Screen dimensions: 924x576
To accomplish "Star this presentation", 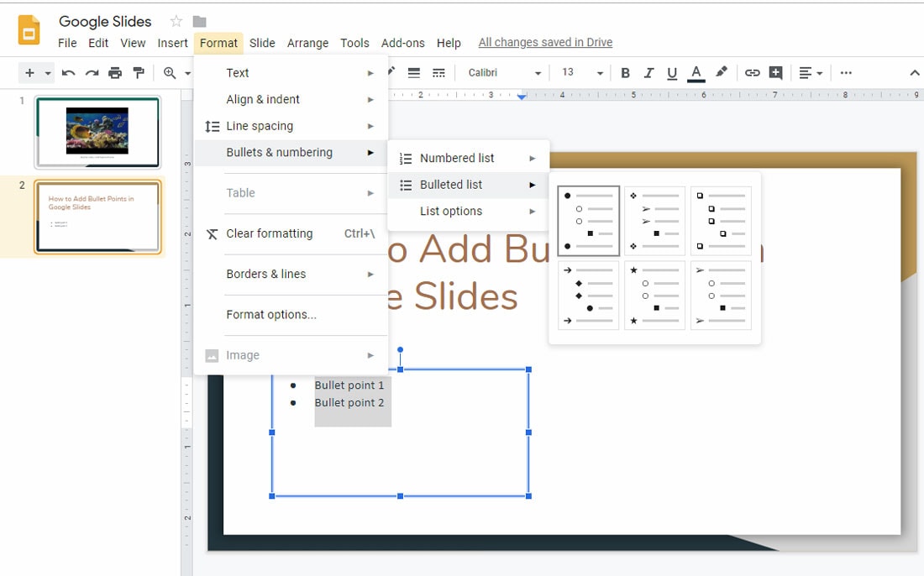I will [176, 22].
